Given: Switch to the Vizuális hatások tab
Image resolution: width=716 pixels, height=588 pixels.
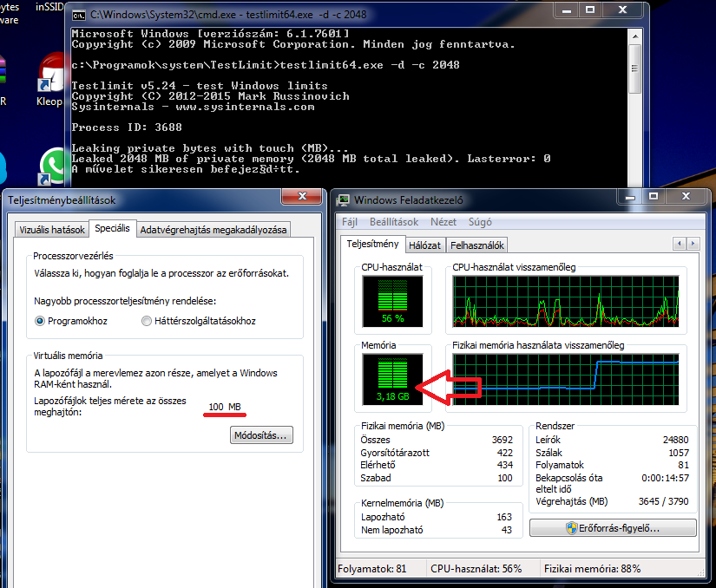Looking at the screenshot, I should click(52, 230).
